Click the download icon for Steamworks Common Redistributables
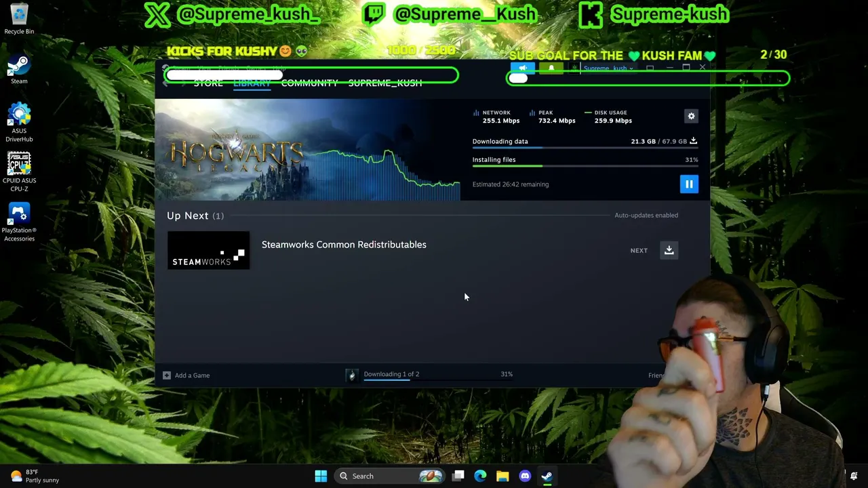 point(669,250)
